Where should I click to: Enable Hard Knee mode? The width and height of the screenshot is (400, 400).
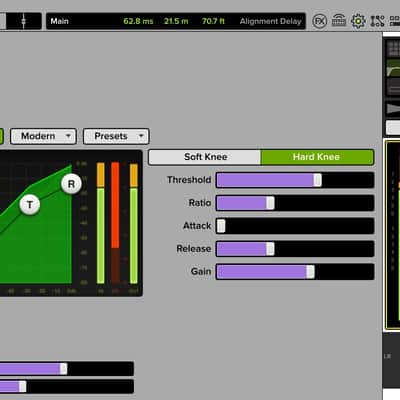click(317, 157)
